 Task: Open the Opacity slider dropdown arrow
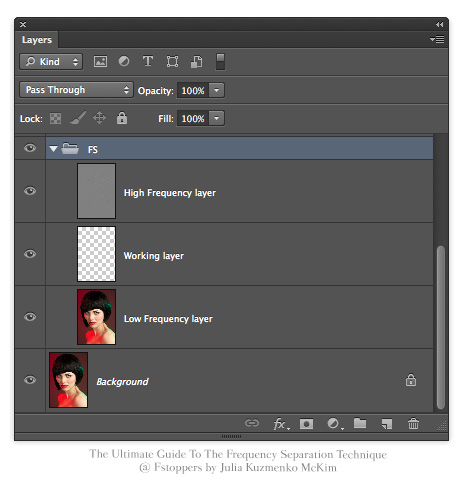(x=217, y=90)
